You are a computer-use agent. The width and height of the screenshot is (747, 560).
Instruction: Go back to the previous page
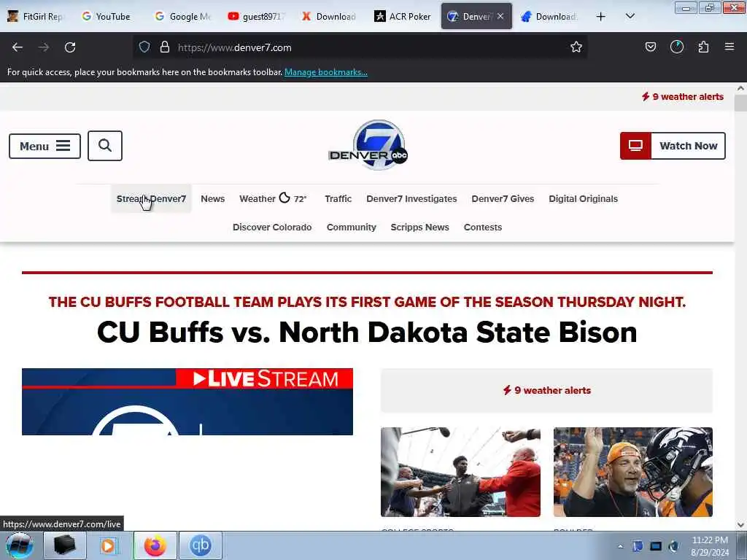[x=18, y=47]
